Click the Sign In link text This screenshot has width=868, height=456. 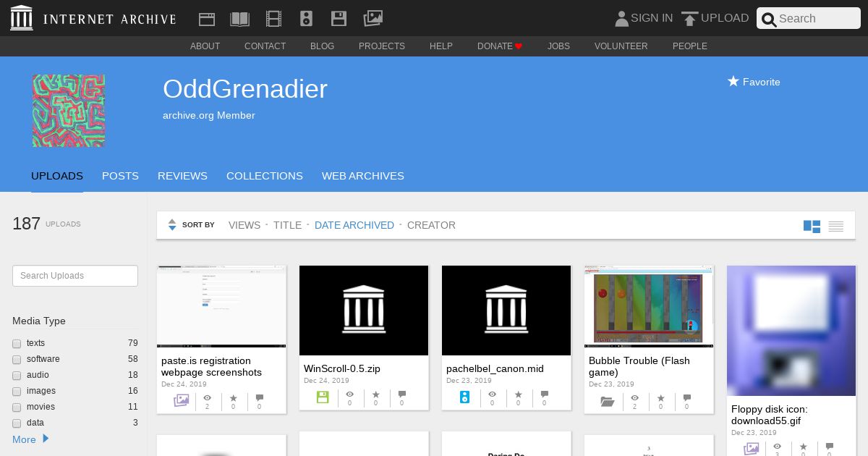click(x=652, y=18)
